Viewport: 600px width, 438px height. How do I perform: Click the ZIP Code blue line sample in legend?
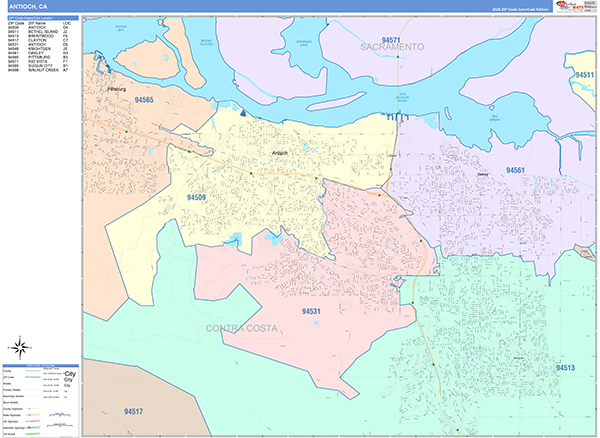[x=33, y=377]
